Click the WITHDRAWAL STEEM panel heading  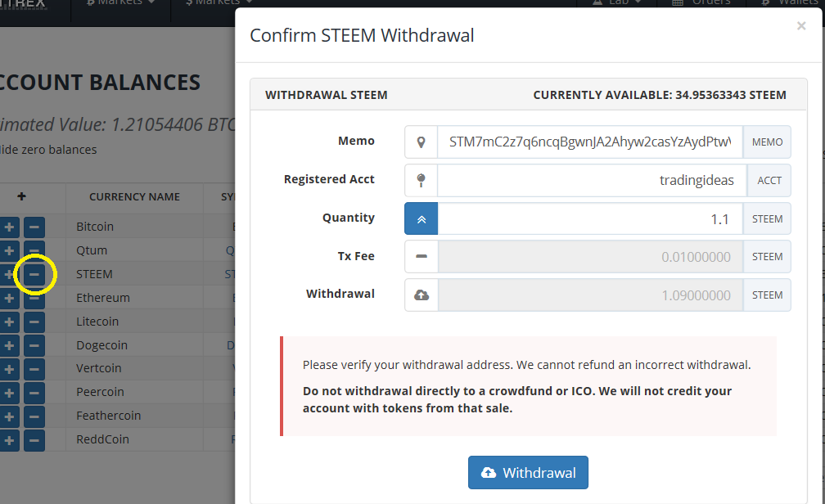(x=327, y=95)
